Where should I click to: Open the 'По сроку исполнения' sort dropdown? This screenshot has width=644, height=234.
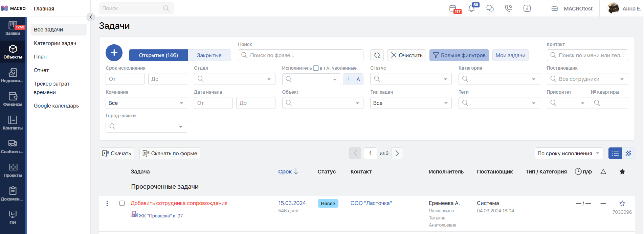coord(569,153)
